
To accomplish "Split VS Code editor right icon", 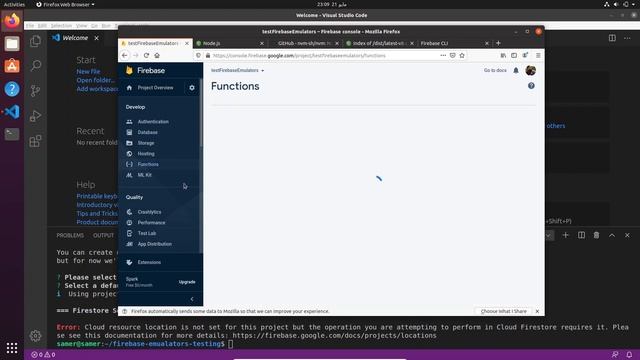I will coord(612,38).
